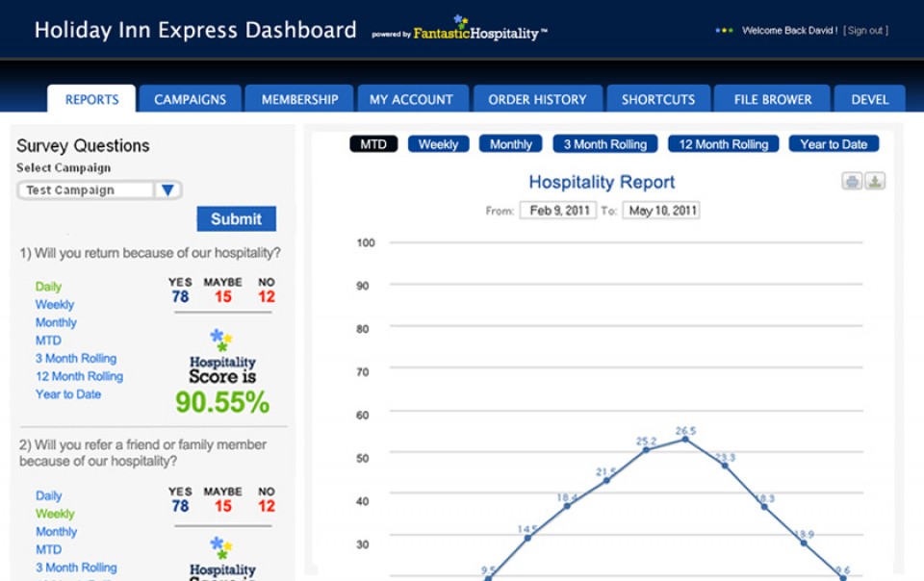Select Weekly link under question 2

coord(55,514)
